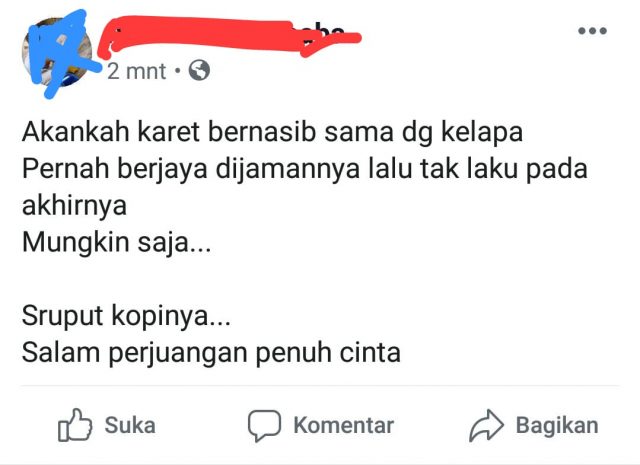Click the "2 mnt" post timestamp
Viewport: 640px width, 465px height.
pyautogui.click(x=137, y=71)
